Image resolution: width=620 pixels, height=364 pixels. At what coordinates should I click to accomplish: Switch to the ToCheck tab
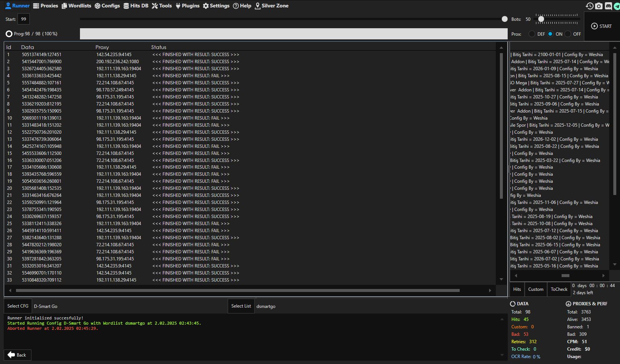click(559, 289)
